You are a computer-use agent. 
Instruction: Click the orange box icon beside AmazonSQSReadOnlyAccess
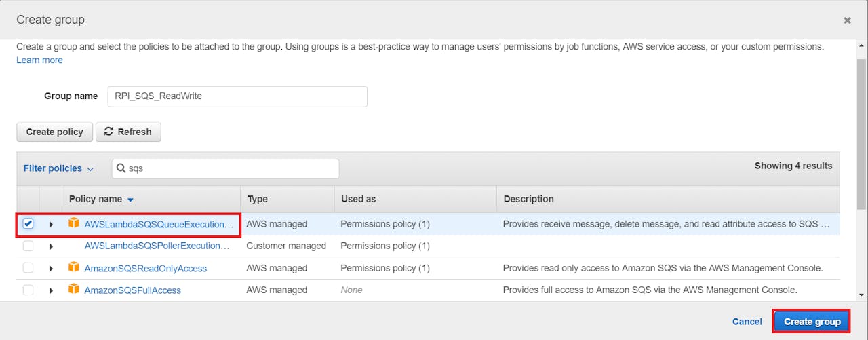coord(74,268)
